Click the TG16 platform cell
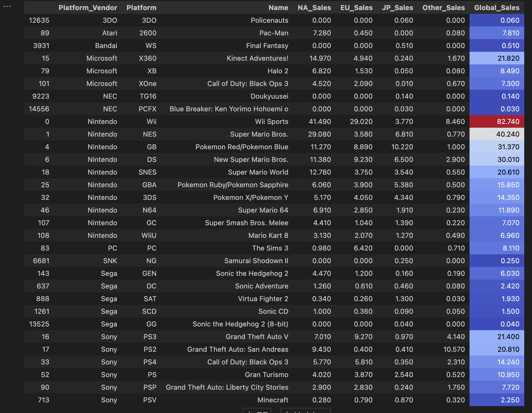Image resolution: width=532 pixels, height=413 pixels. [x=148, y=96]
